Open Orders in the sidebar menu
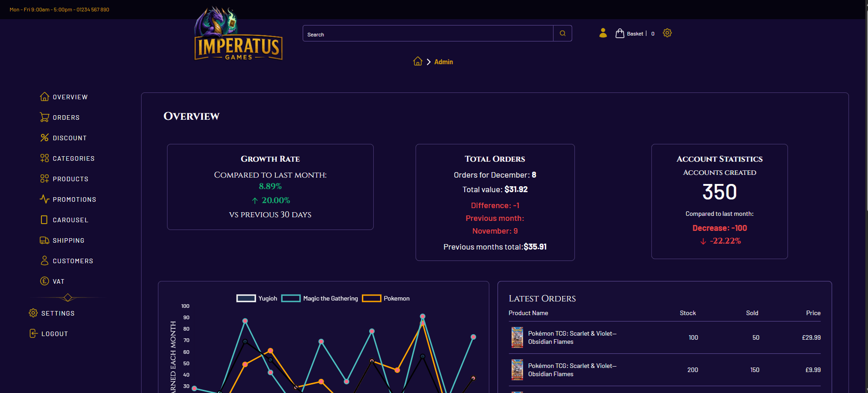The image size is (868, 393). pyautogui.click(x=66, y=117)
